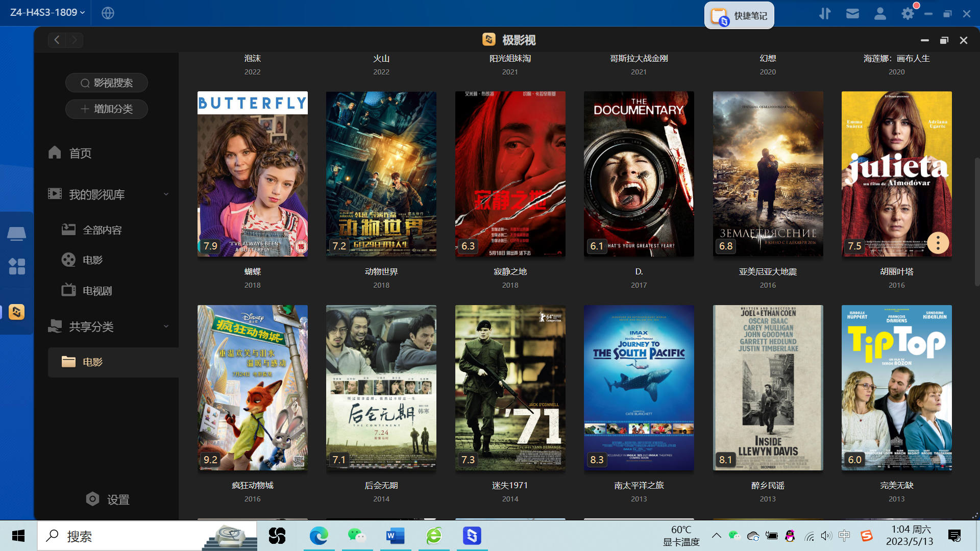Click the taskbar 搜索 box
980x551 pixels.
[147, 536]
